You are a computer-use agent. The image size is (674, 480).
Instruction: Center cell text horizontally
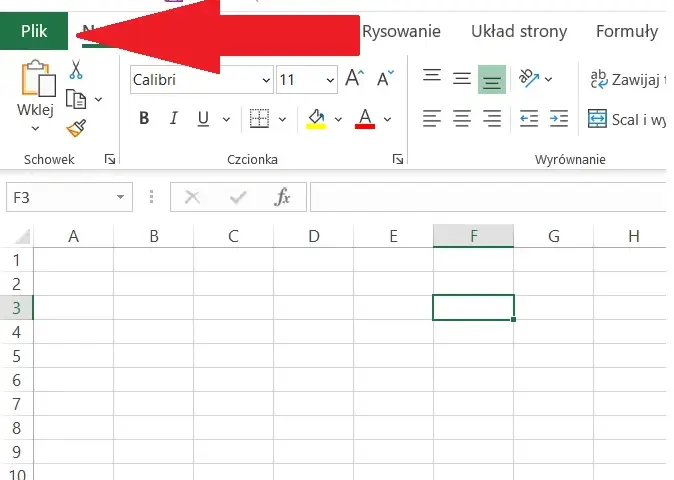pos(462,119)
